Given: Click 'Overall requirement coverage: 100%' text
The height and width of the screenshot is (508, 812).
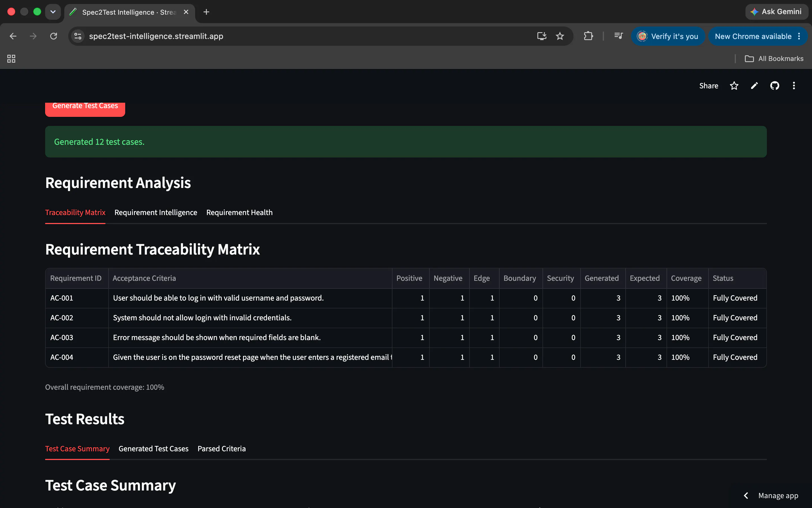Looking at the screenshot, I should [x=105, y=387].
